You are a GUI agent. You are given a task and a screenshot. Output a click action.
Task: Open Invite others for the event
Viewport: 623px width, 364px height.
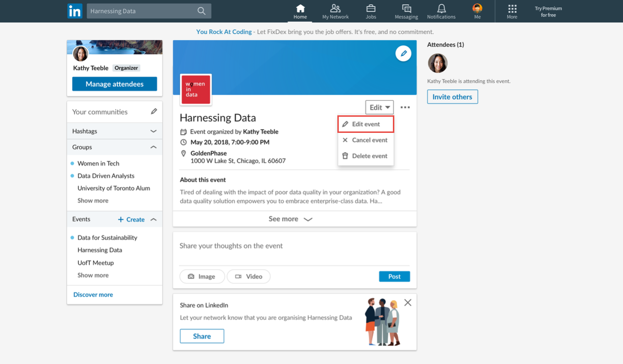(452, 96)
